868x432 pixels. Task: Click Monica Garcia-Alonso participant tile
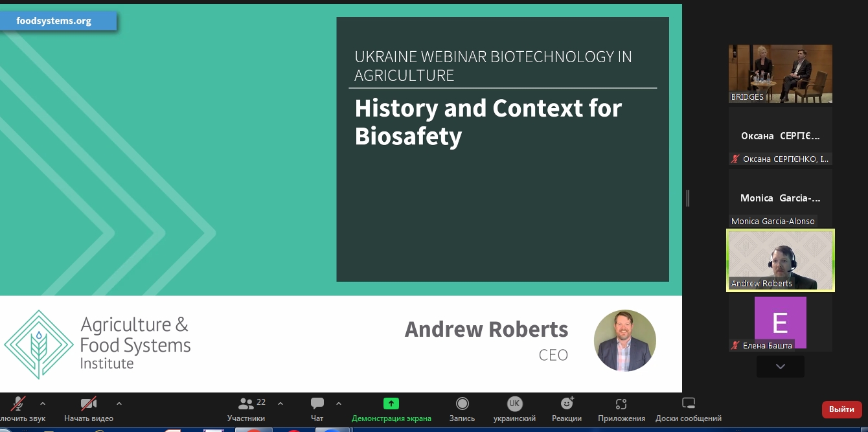780,198
